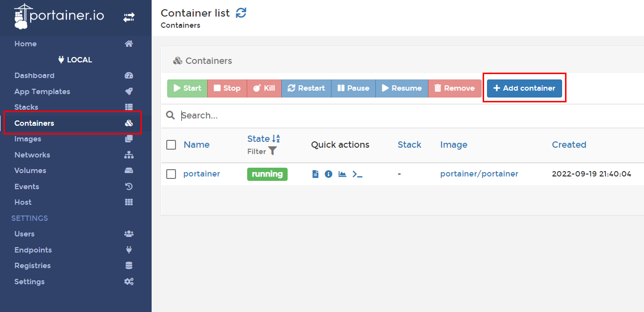Click the State filter funnel icon
This screenshot has height=312, width=644.
pos(273,151)
